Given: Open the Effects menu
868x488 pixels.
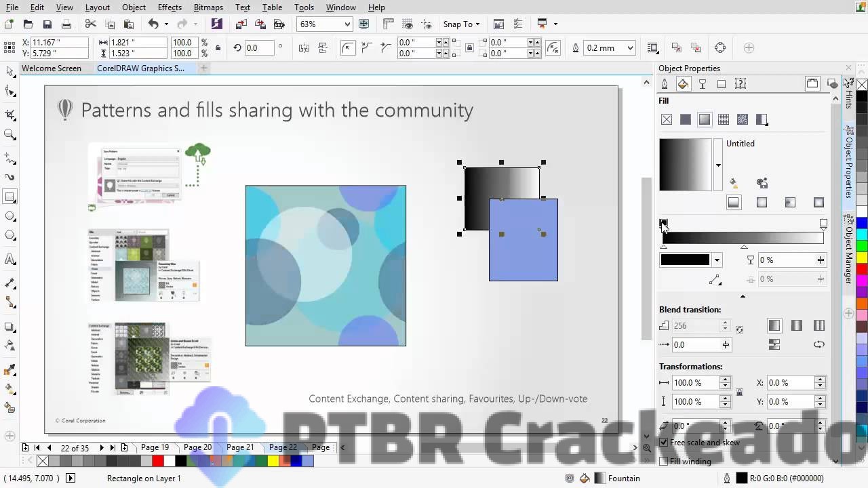Looking at the screenshot, I should 170,7.
